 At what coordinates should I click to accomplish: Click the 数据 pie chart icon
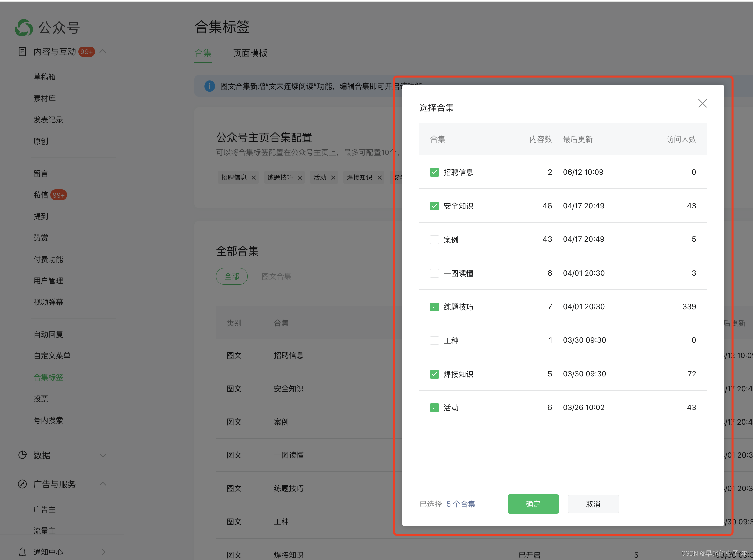click(22, 455)
